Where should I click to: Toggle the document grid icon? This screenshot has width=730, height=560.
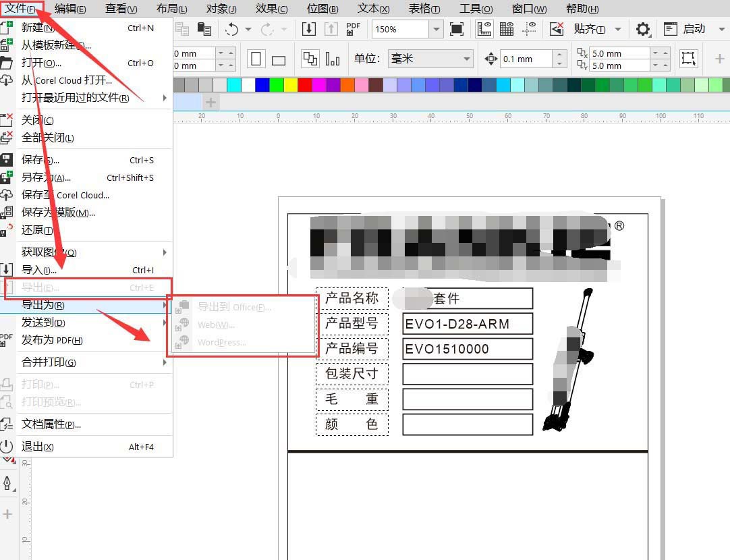(507, 29)
